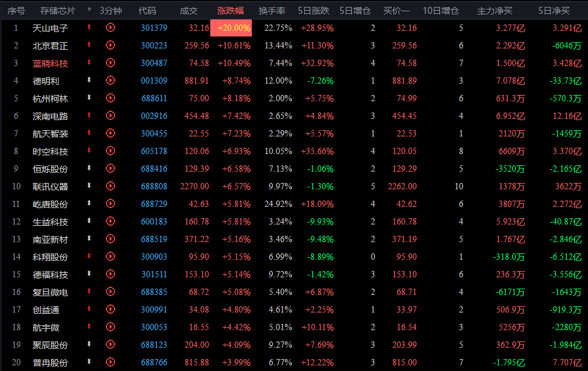This screenshot has height=371, width=588.
Task: Click the red marker icon next to 北京君正
Action: click(x=89, y=45)
